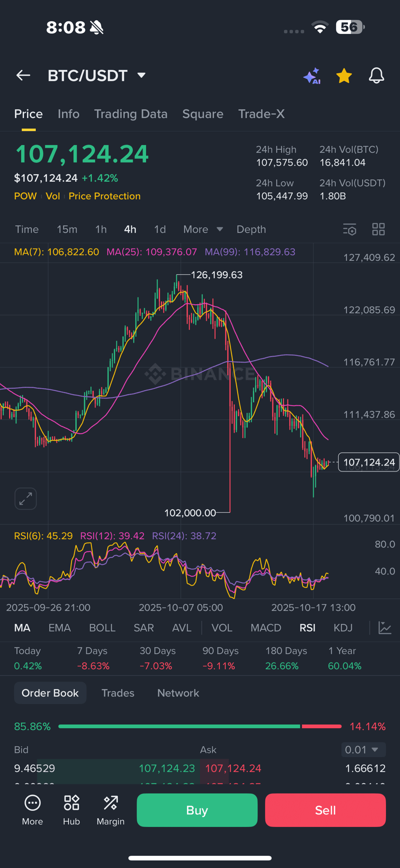Toggle the VOL sub-indicator
Viewport: 400px width, 868px height.
(222, 628)
